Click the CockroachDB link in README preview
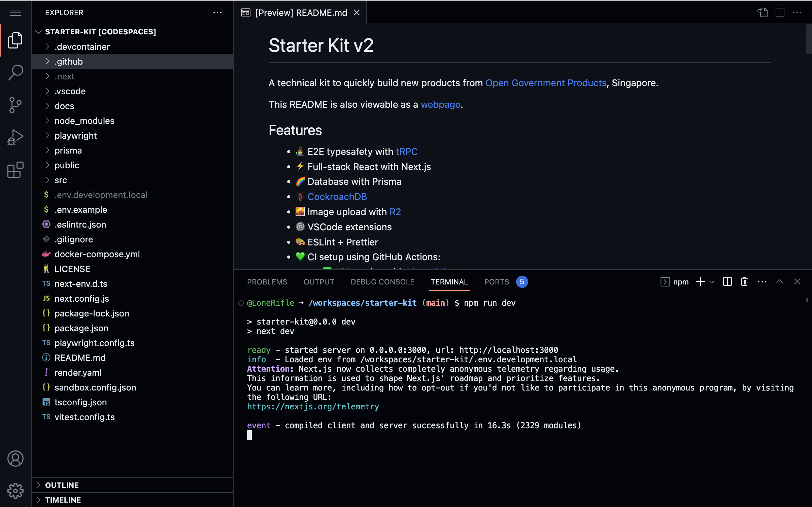Image resolution: width=812 pixels, height=507 pixels. (x=337, y=196)
